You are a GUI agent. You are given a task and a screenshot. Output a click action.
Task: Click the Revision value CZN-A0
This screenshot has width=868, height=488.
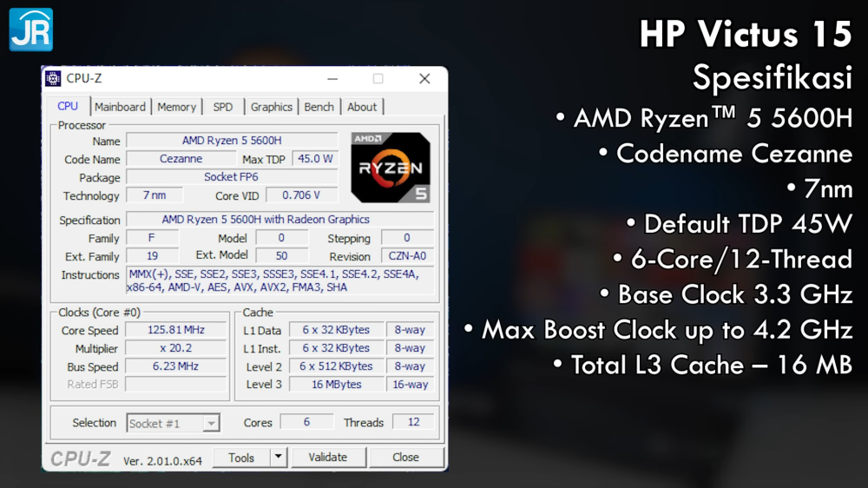point(407,256)
